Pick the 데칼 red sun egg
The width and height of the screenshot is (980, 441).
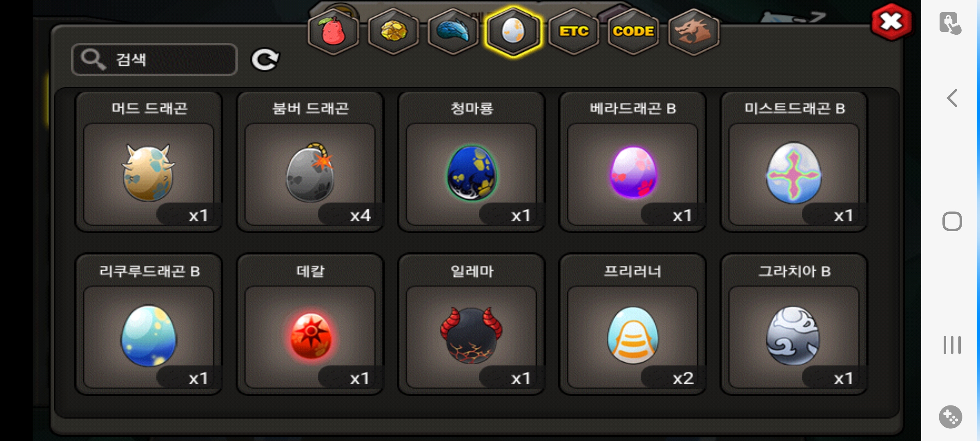310,325
